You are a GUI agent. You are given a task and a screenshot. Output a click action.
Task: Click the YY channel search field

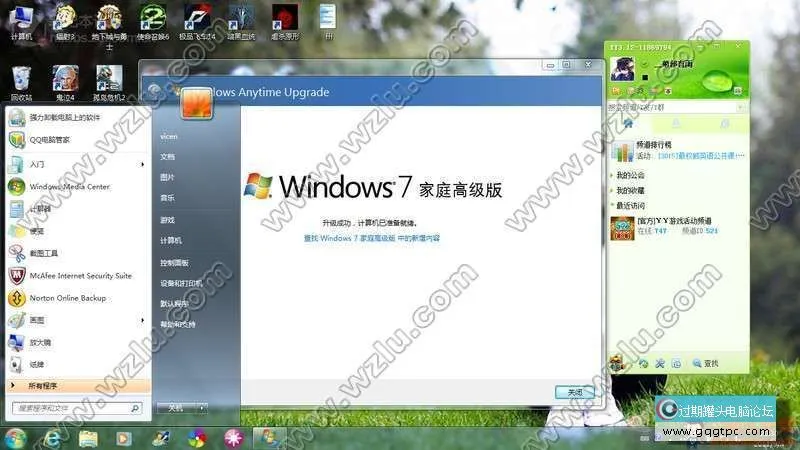coord(671,107)
